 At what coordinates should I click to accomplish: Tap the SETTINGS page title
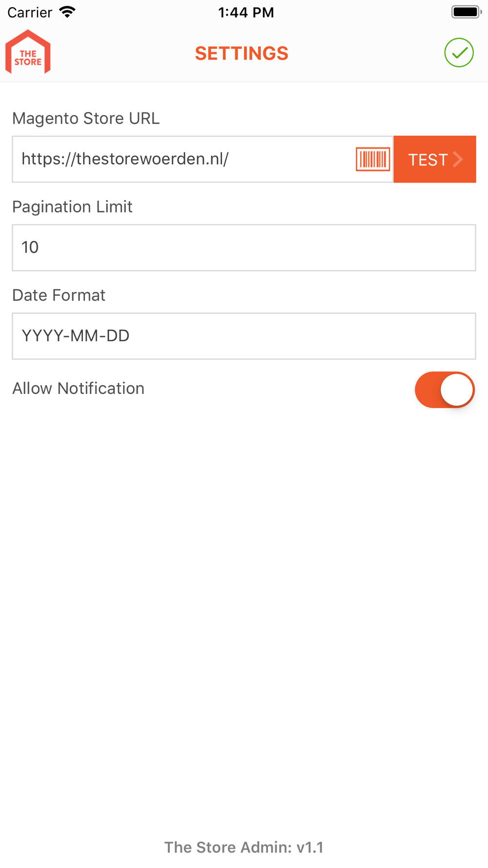pos(242,53)
